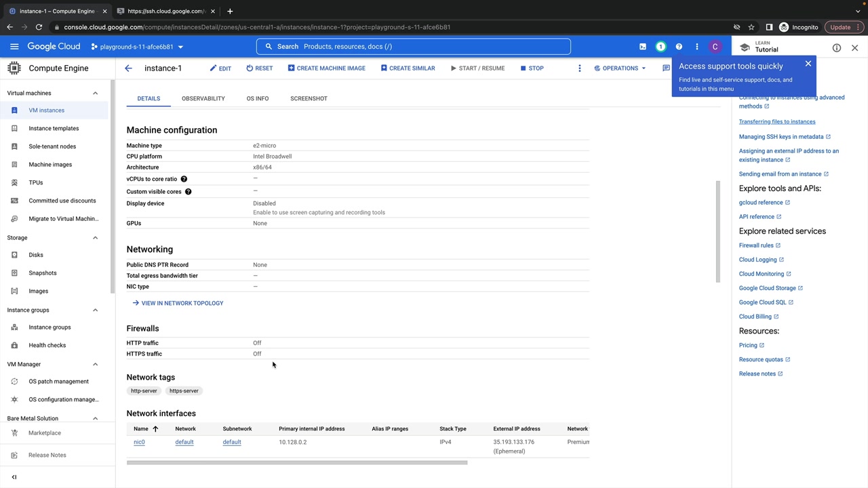Go back using the arrow beside instance-1
The height and width of the screenshot is (488, 868).
pyautogui.click(x=128, y=68)
